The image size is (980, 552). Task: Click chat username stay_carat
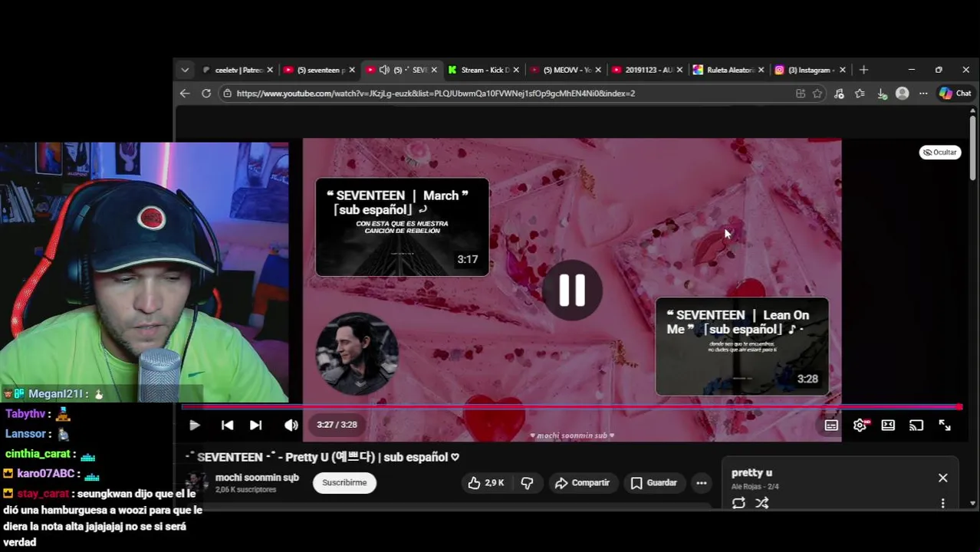coord(42,495)
